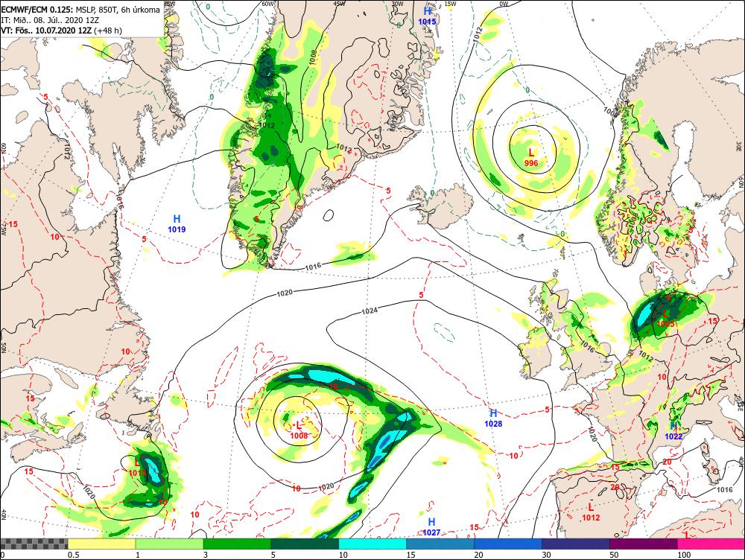Select the medium green 3–5 legend swatch
Screen dimensions: 745x560
tap(237, 544)
